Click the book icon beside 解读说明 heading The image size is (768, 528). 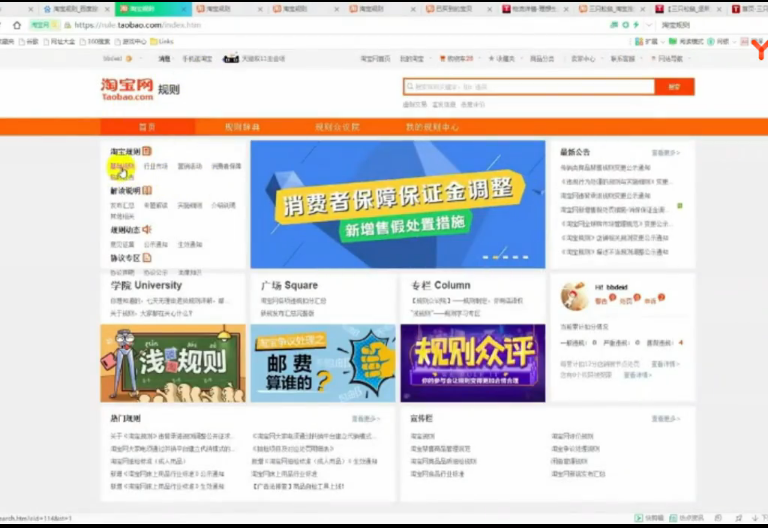click(146, 191)
